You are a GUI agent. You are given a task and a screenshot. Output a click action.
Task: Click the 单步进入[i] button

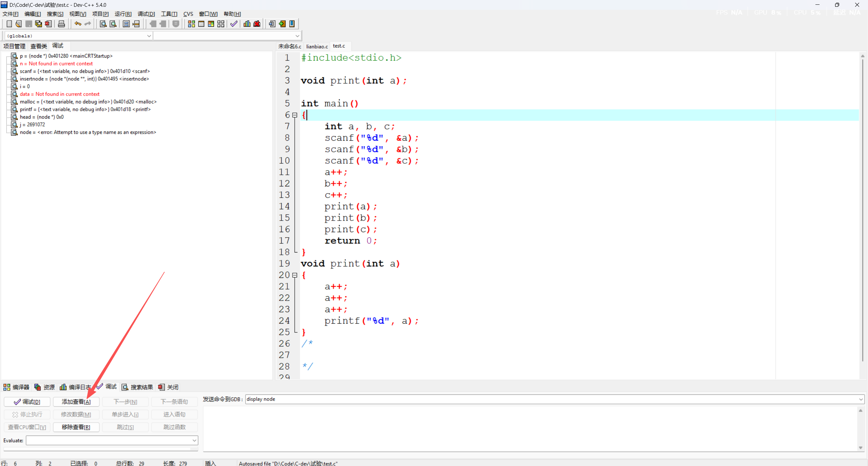[x=125, y=414]
